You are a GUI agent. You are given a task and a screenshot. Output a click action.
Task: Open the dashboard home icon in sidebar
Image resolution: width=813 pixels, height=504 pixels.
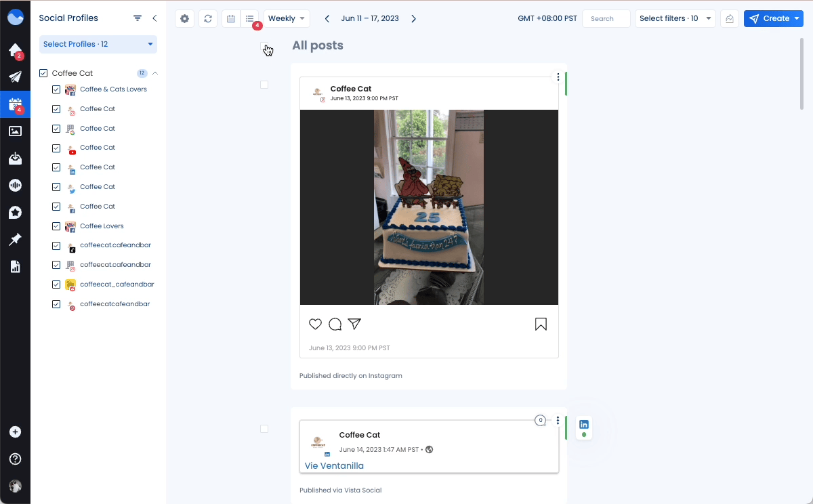point(15,50)
